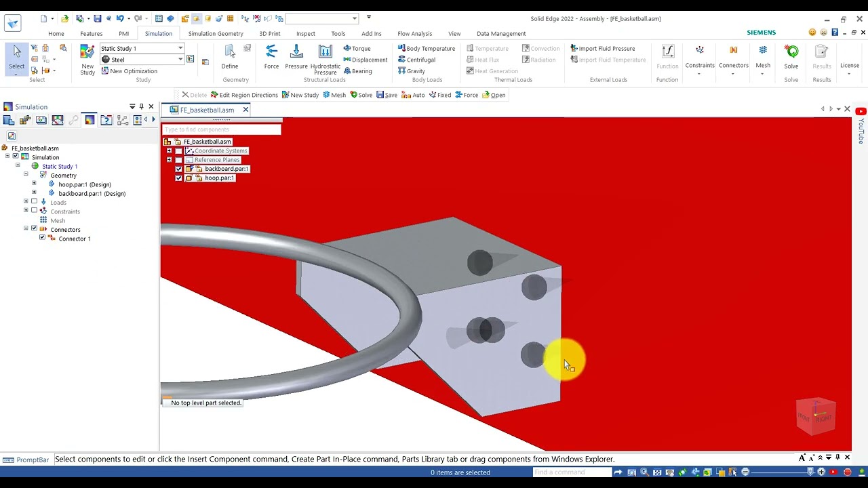Toggle the Loads checkbox

point(34,201)
